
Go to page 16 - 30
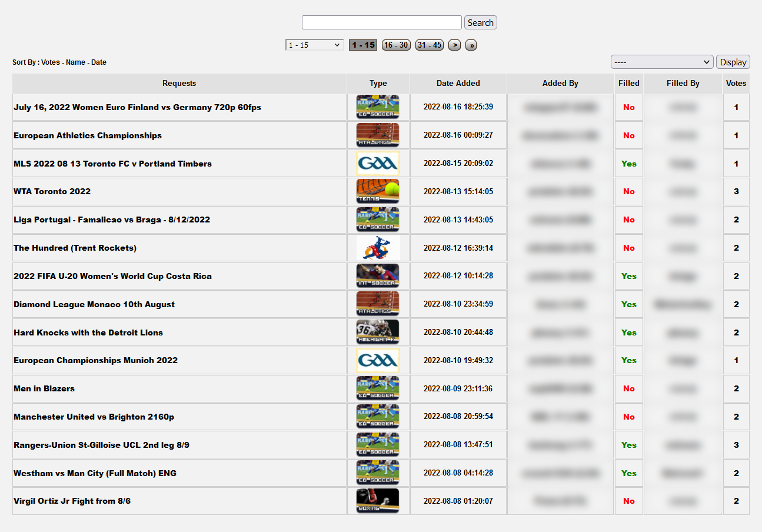pyautogui.click(x=396, y=45)
